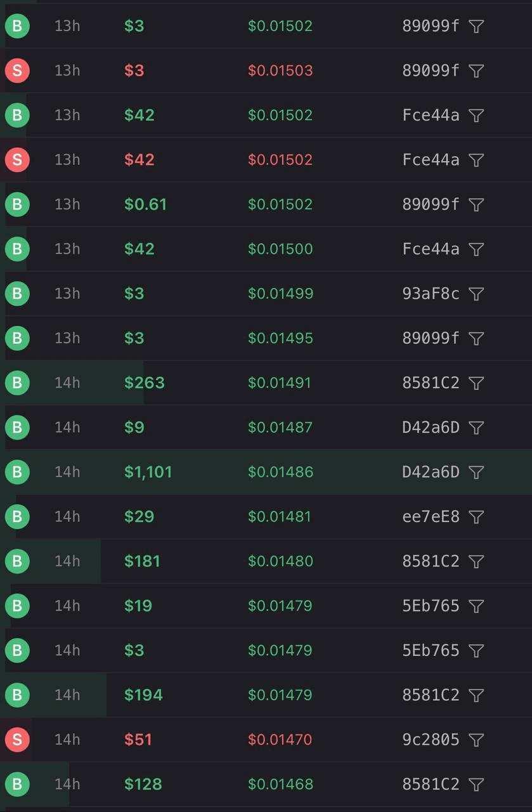The height and width of the screenshot is (812, 532).
Task: Click filter icon on the $128 buy row
Action: click(476, 785)
